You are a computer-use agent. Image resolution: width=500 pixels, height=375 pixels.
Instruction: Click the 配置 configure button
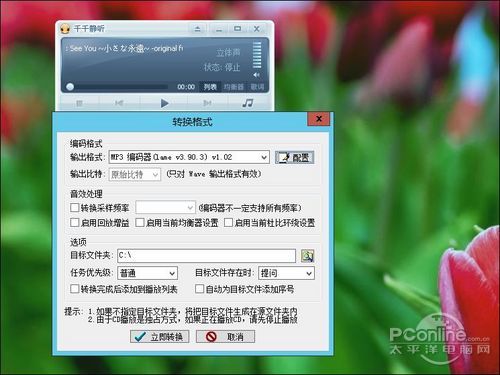tap(294, 158)
